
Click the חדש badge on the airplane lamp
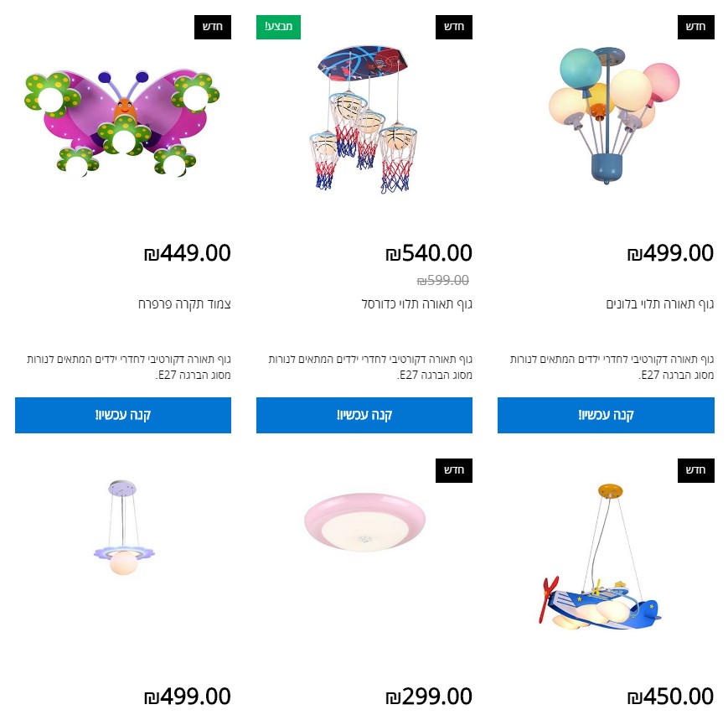[x=696, y=470]
